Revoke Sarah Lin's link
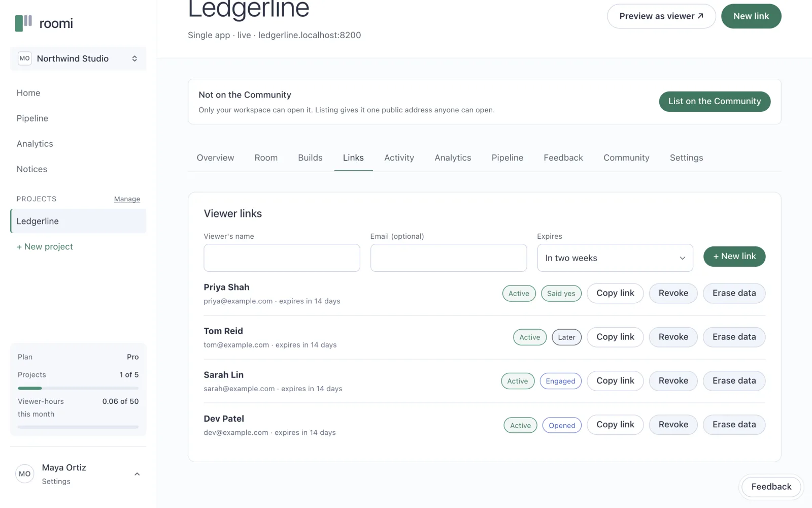This screenshot has width=812, height=508. point(673,380)
